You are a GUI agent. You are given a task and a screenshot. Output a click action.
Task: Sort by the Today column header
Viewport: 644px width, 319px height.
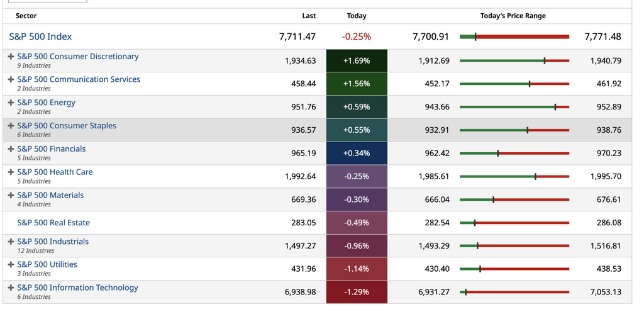pyautogui.click(x=357, y=16)
